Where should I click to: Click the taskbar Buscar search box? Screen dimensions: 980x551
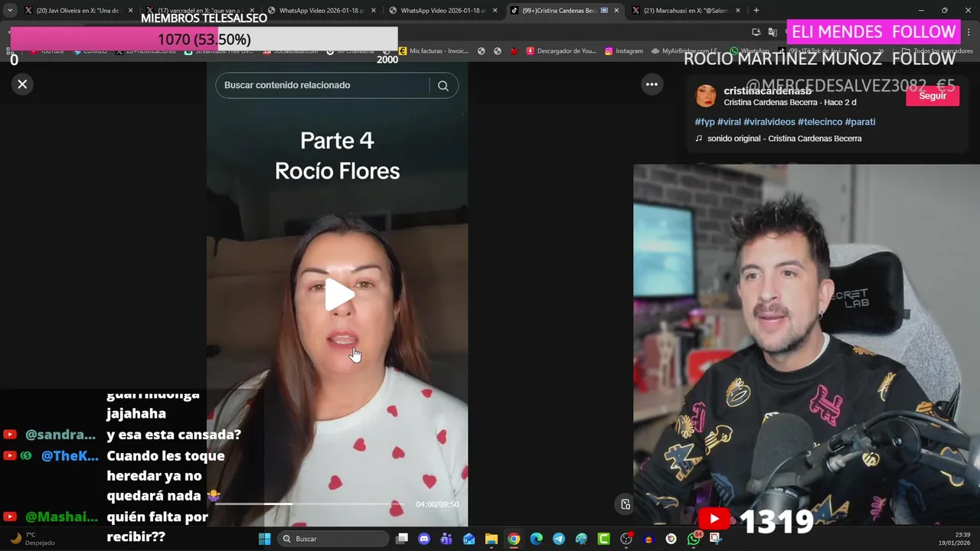point(332,539)
